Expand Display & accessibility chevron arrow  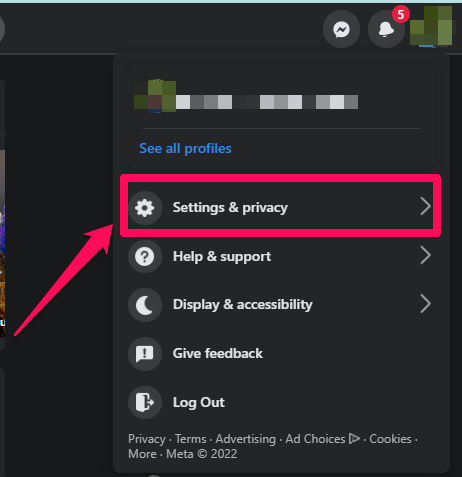pyautogui.click(x=425, y=304)
